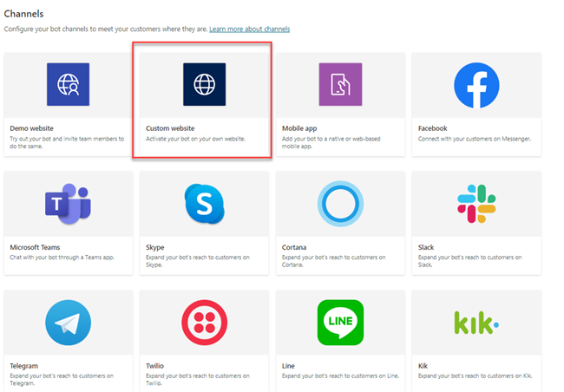
Task: Click 'Activate your bot on your own website' description
Action: coord(196,139)
